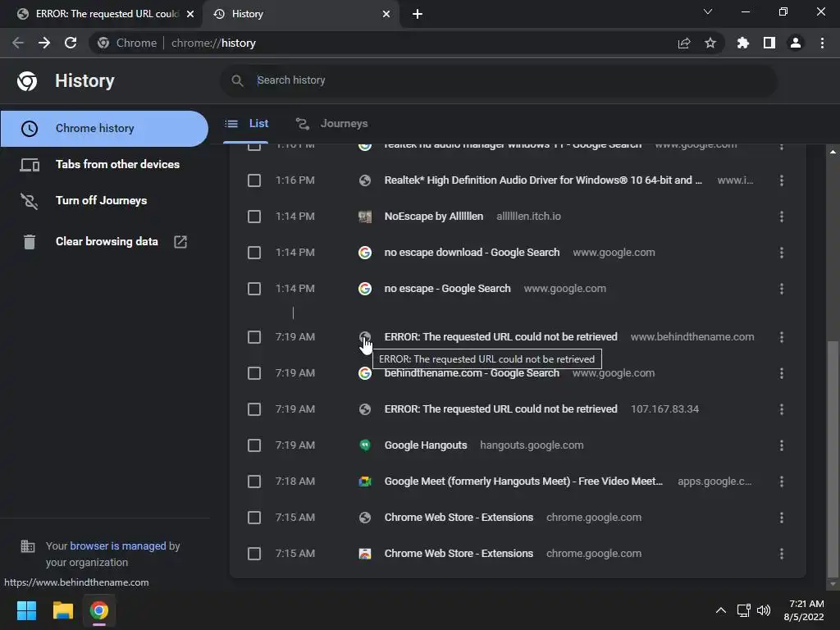This screenshot has height=630, width=840.
Task: Click the browser back arrow
Action: [18, 43]
